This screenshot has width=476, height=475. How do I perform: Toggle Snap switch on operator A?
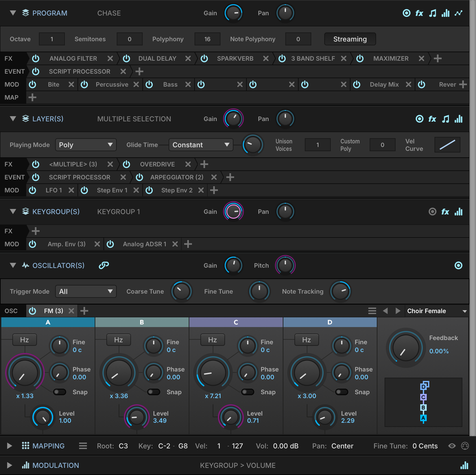click(60, 392)
